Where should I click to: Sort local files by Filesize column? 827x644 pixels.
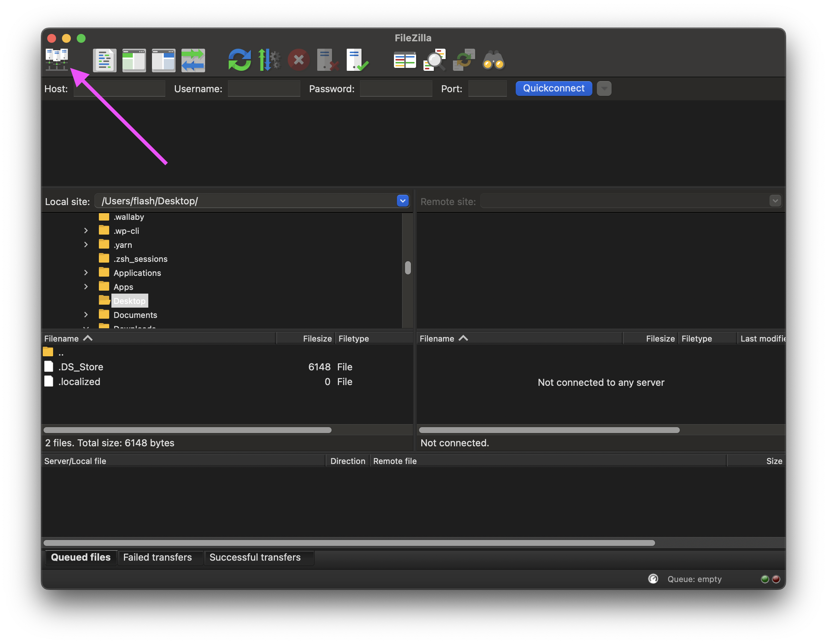(316, 339)
